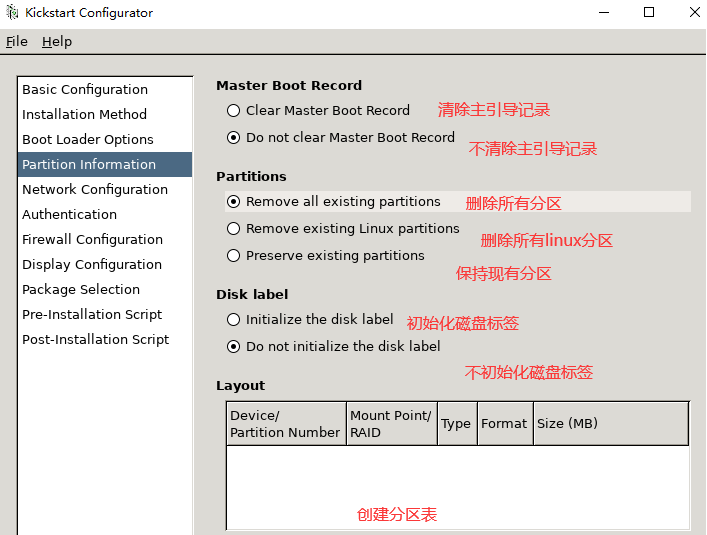Open the File menu
This screenshot has width=707, height=535.
tap(17, 41)
